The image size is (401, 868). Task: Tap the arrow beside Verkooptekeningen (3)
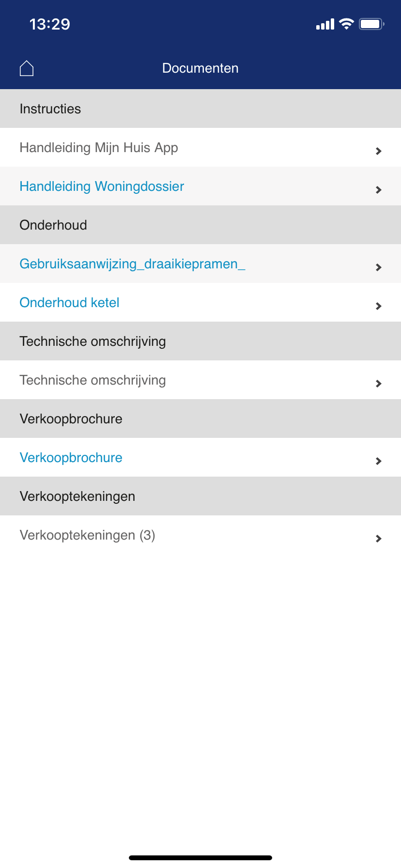coord(378,538)
